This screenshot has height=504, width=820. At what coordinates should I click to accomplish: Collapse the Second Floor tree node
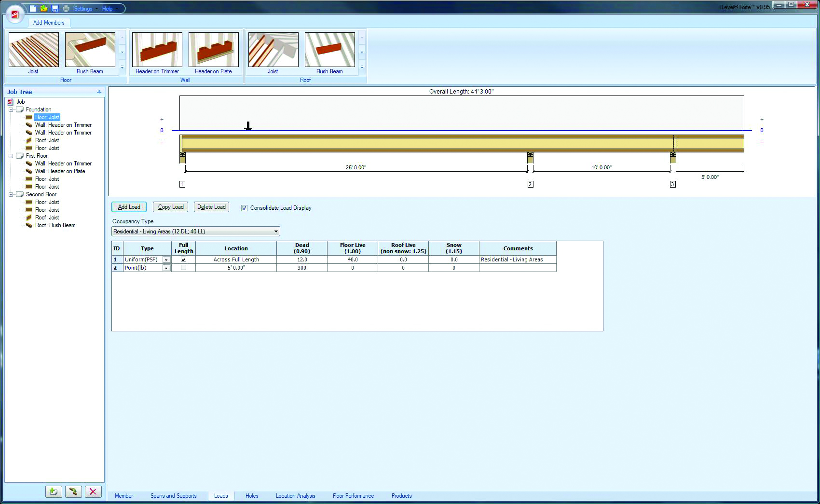(x=11, y=194)
